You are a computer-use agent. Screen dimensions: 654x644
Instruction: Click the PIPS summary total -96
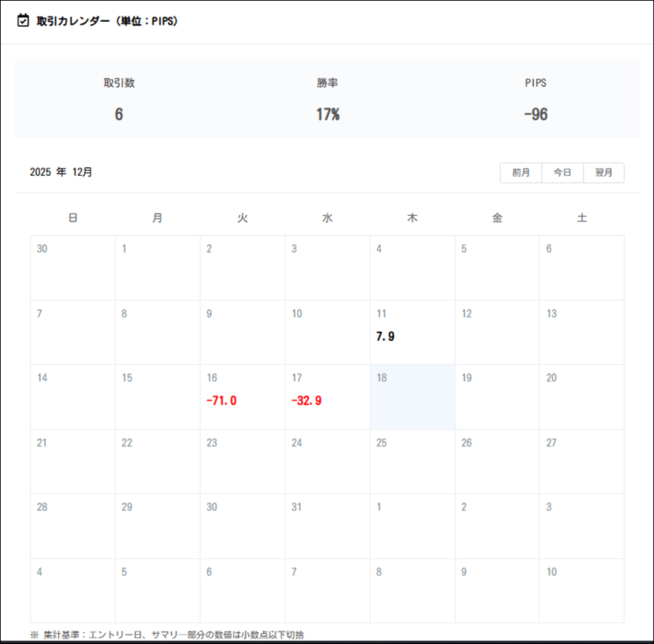point(536,114)
